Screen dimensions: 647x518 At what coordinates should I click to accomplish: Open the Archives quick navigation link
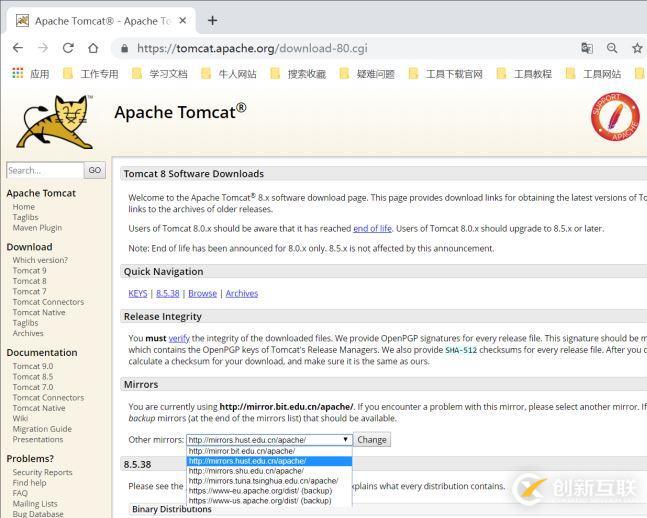(x=242, y=293)
